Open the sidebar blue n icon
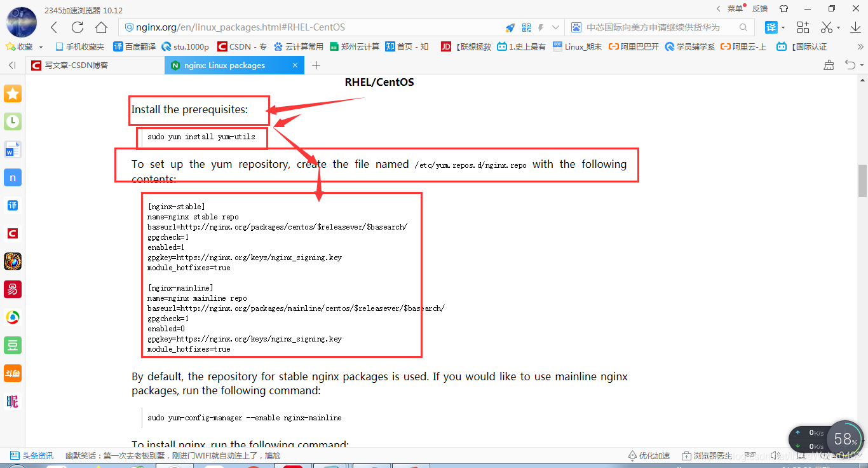Viewport: 868px width, 468px height. [13, 177]
